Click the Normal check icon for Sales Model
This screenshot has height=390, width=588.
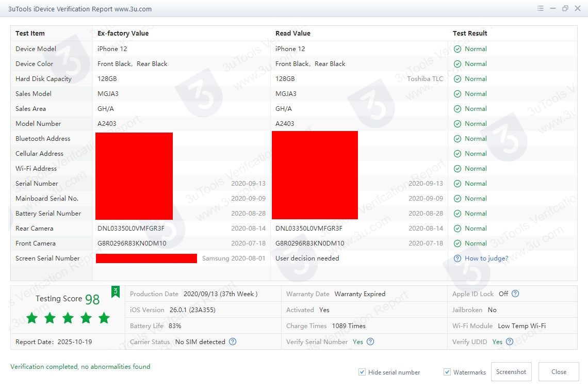[x=458, y=94]
